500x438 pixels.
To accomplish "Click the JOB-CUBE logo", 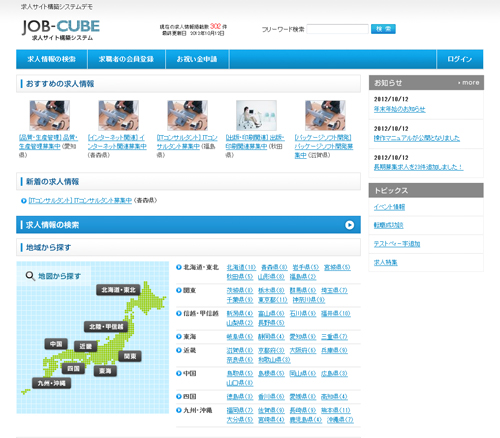I will [x=61, y=30].
